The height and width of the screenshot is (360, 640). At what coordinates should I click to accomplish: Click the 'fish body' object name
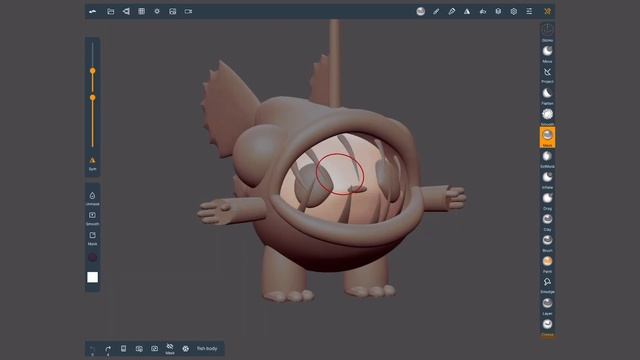[x=207, y=349]
